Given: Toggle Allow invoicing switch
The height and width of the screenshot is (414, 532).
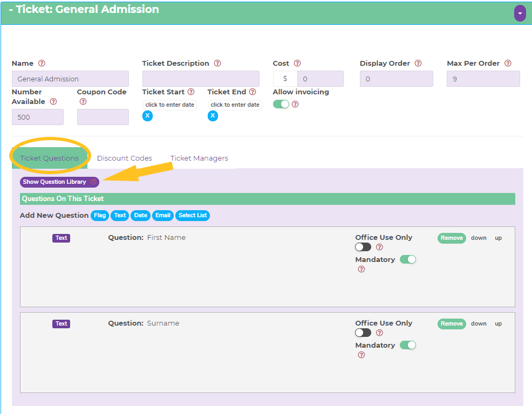Looking at the screenshot, I should click(x=281, y=104).
